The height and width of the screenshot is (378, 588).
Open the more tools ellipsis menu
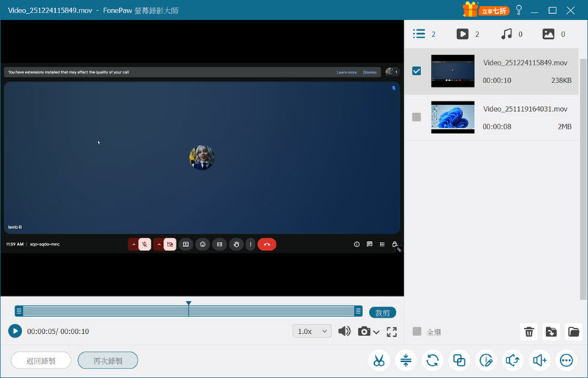[x=566, y=360]
